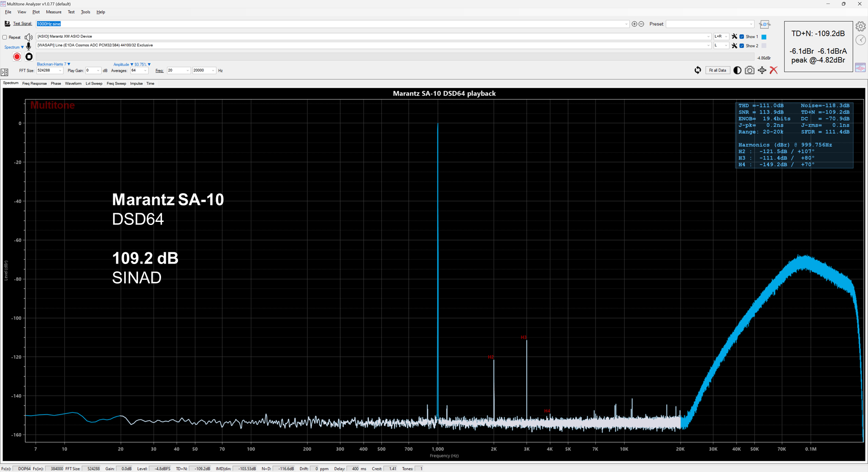Toggle contrast with half-circle icon
Screen dimensions: 868x472
tap(737, 70)
